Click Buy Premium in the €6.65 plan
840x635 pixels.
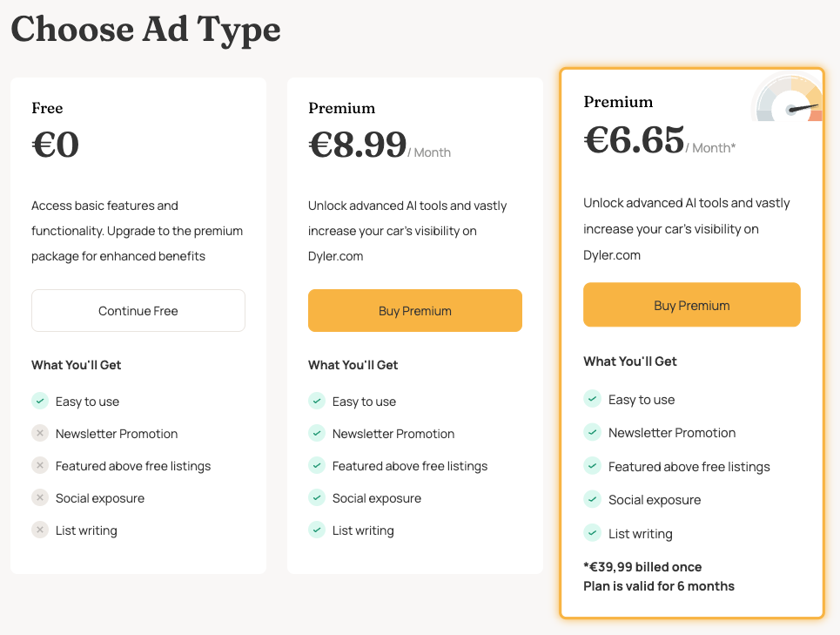[x=692, y=305]
